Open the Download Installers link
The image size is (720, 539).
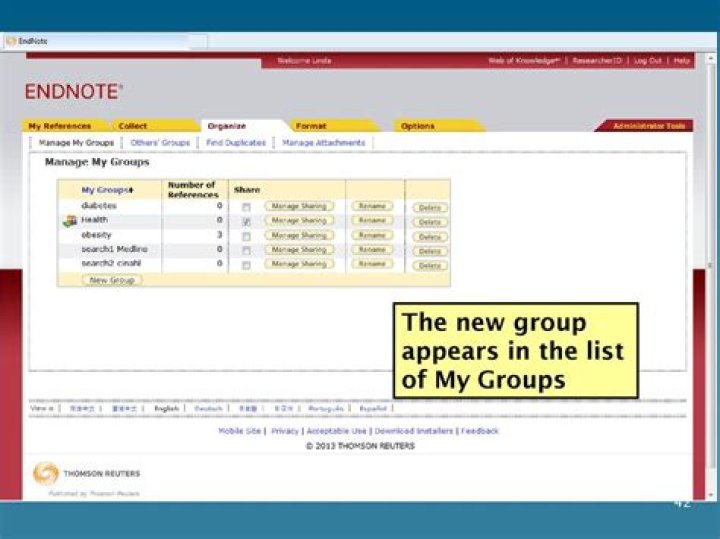pos(414,431)
